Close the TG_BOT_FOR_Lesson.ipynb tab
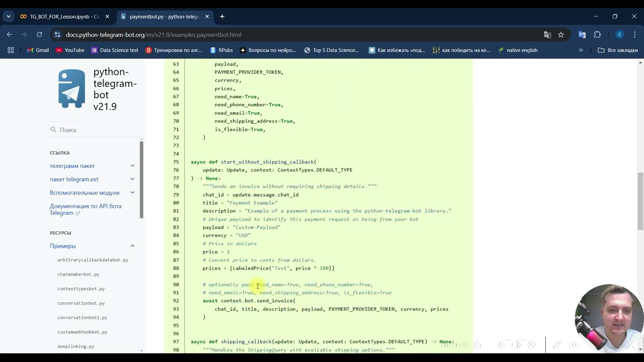The height and width of the screenshot is (362, 644). point(107,17)
